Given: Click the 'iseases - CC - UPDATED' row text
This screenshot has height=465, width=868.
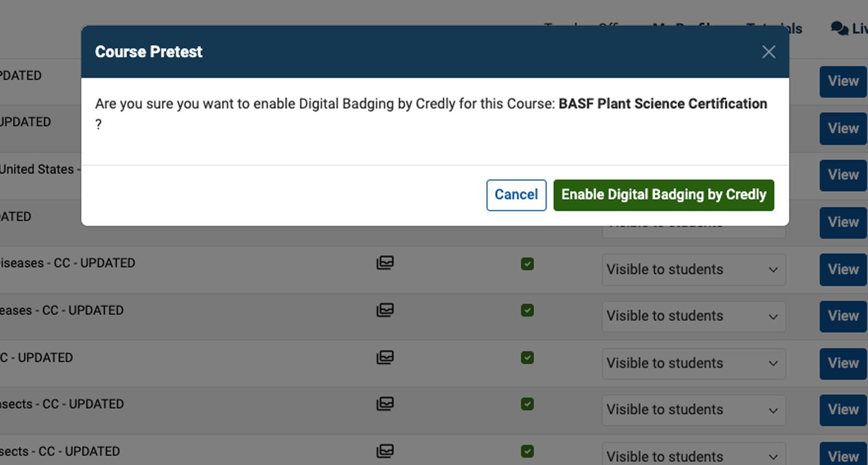Looking at the screenshot, I should click(68, 263).
